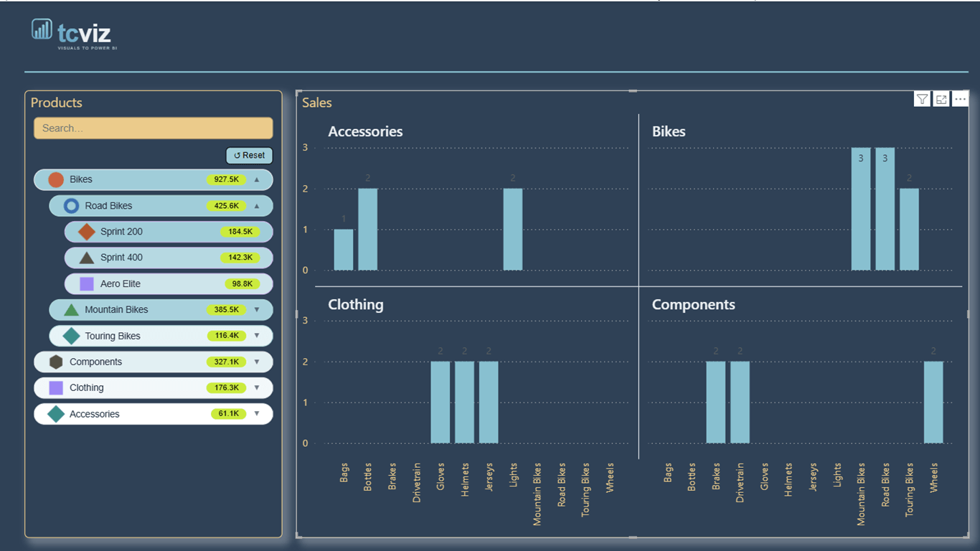This screenshot has width=980, height=551.
Task: Select the Aero Elite product item
Action: tap(169, 284)
